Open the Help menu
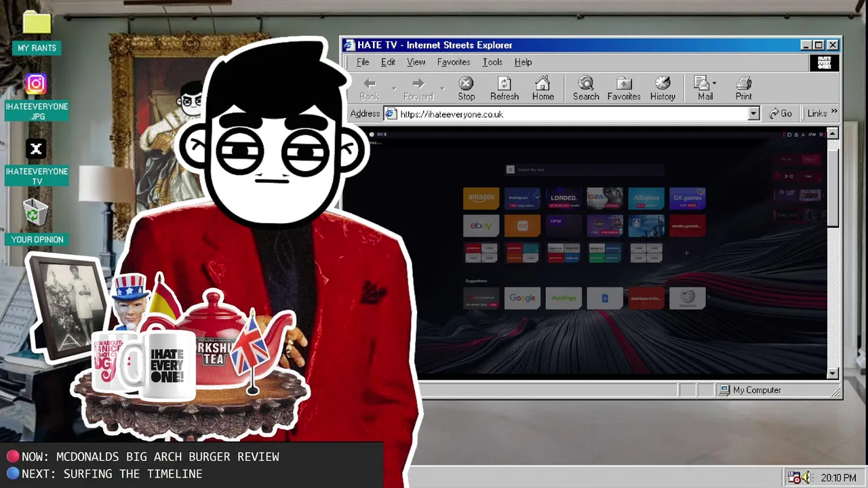This screenshot has height=488, width=868. point(523,62)
